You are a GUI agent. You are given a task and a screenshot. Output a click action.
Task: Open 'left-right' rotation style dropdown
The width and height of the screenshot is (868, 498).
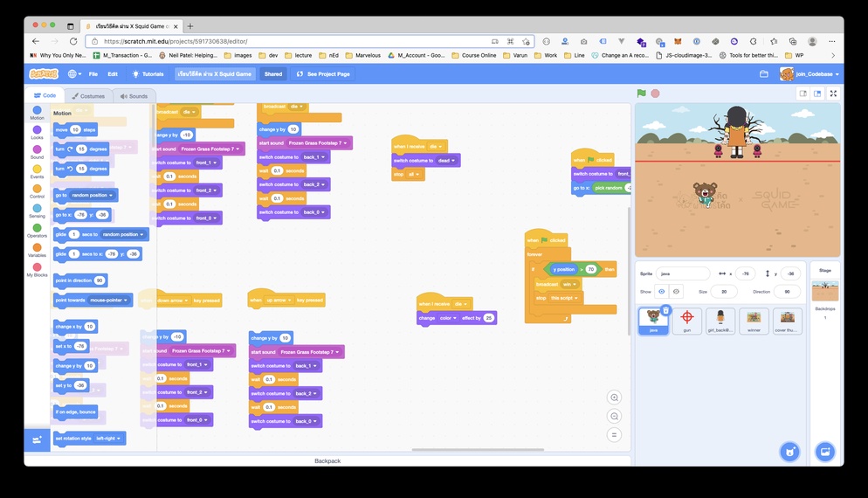108,439
